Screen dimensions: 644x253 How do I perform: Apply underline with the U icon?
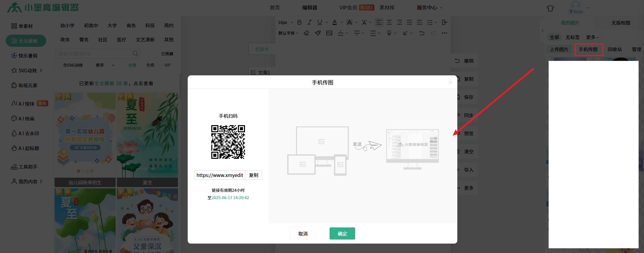tap(319, 22)
